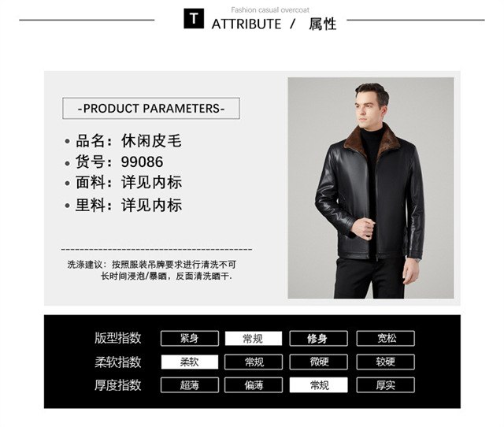The height and width of the screenshot is (427, 504).
Task: Select the 微硬 softness box
Action: click(x=318, y=362)
